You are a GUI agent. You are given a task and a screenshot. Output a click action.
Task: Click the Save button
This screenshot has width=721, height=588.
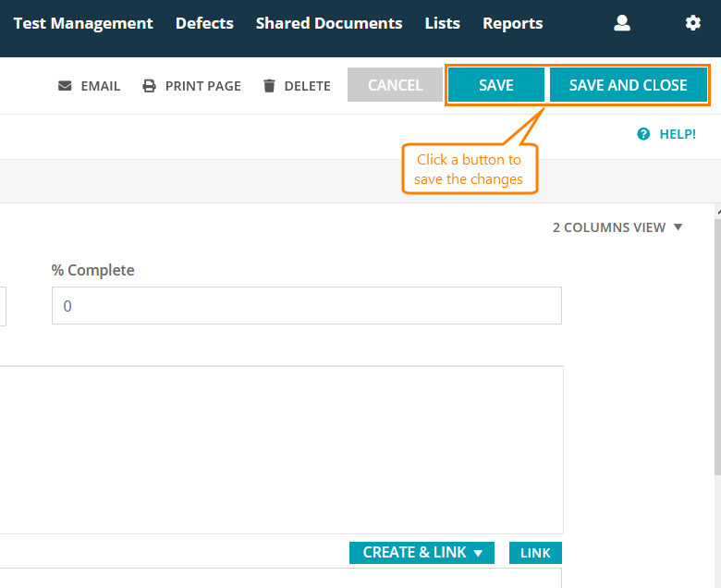click(x=496, y=85)
